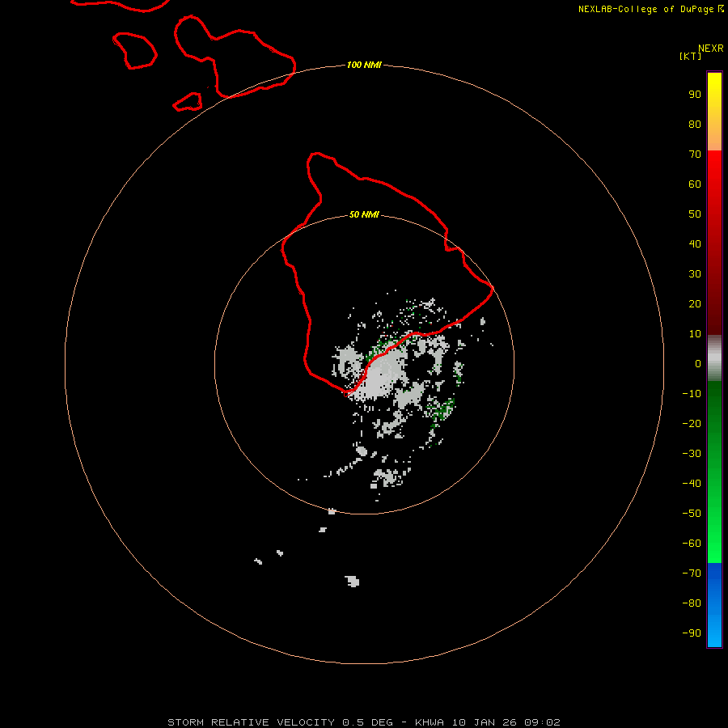The height and width of the screenshot is (728, 728).
Task: Click the -90 value on the velocity scale
Action: tap(692, 633)
